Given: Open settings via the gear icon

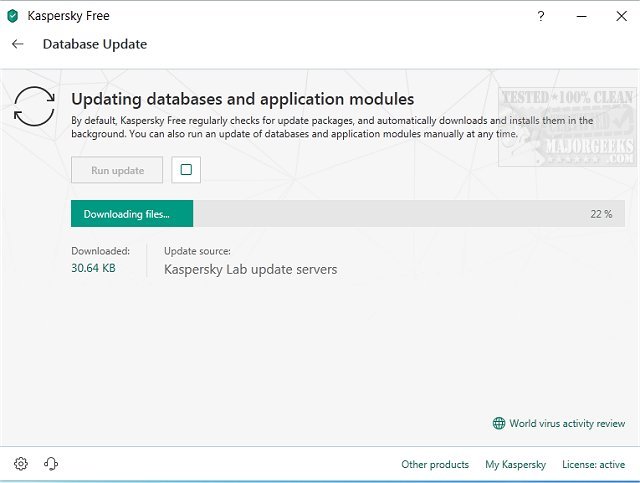Looking at the screenshot, I should [x=21, y=464].
